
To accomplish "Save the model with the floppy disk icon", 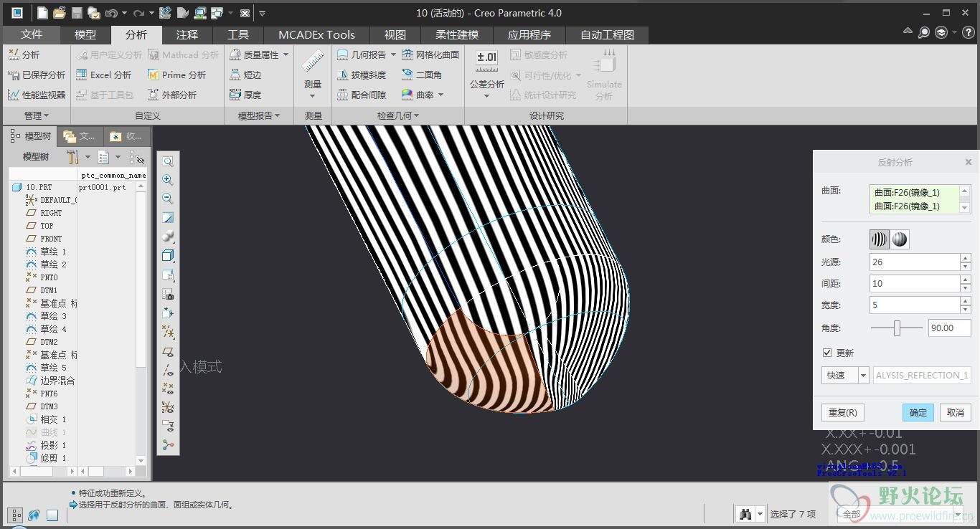I will point(77,13).
